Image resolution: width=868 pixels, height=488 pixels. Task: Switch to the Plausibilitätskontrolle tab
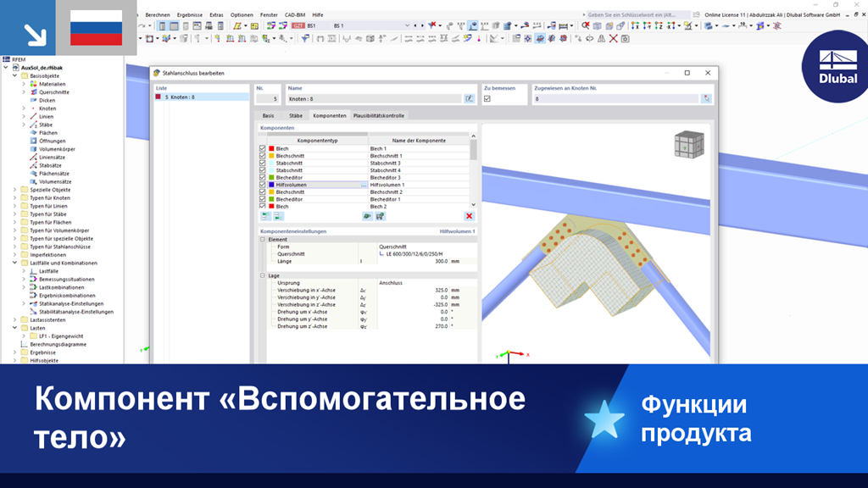pyautogui.click(x=378, y=115)
